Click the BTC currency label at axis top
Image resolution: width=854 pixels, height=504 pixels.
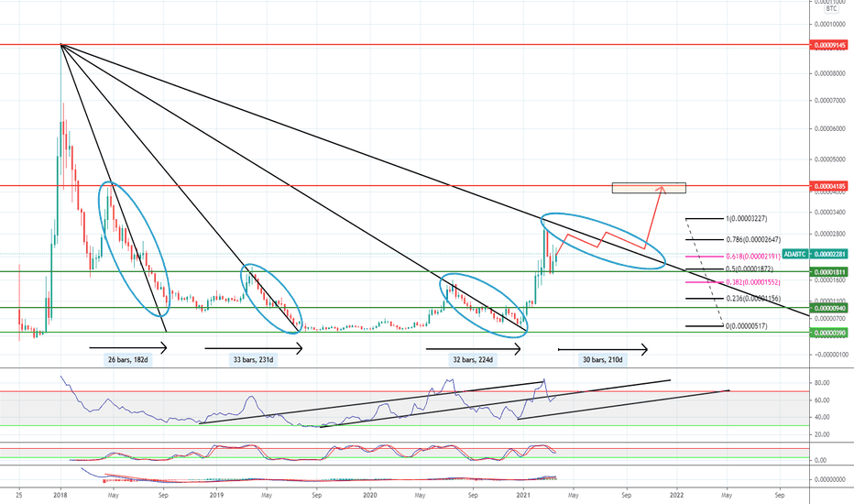pos(831,9)
